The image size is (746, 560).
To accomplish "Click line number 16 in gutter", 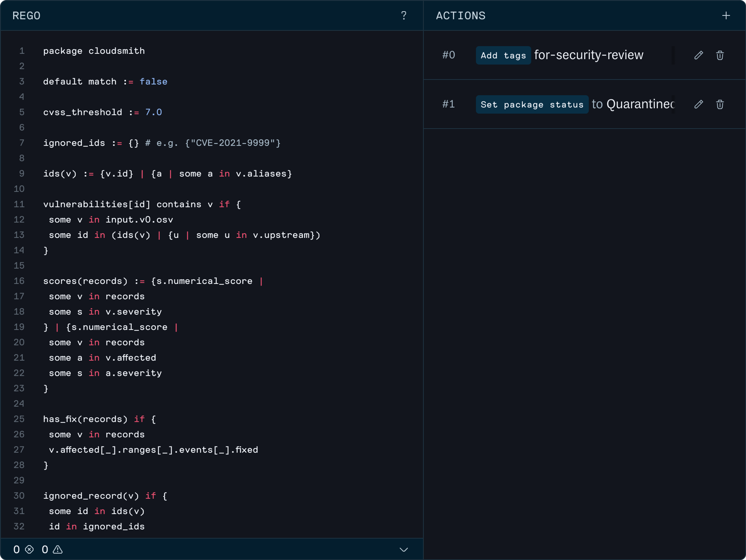I will (x=19, y=281).
